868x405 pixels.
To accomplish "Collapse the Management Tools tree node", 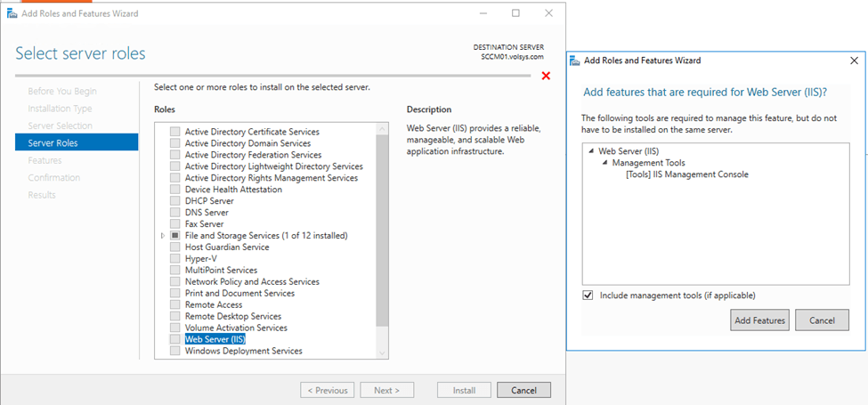I will click(x=604, y=163).
